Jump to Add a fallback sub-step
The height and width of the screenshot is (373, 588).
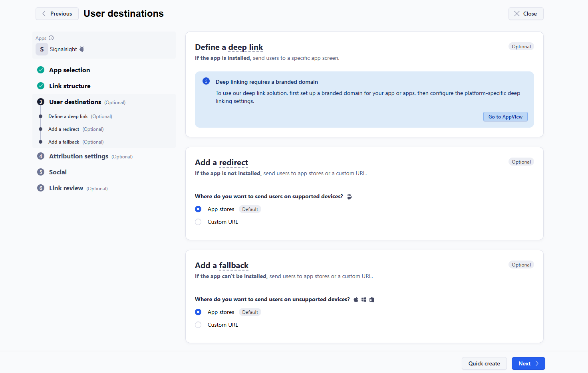coord(64,142)
